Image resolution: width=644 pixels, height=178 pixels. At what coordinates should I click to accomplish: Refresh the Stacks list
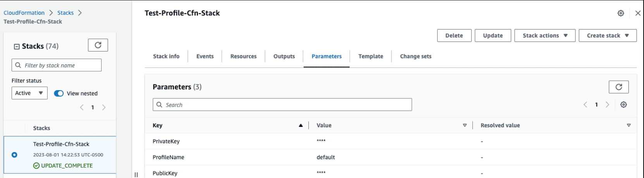98,45
